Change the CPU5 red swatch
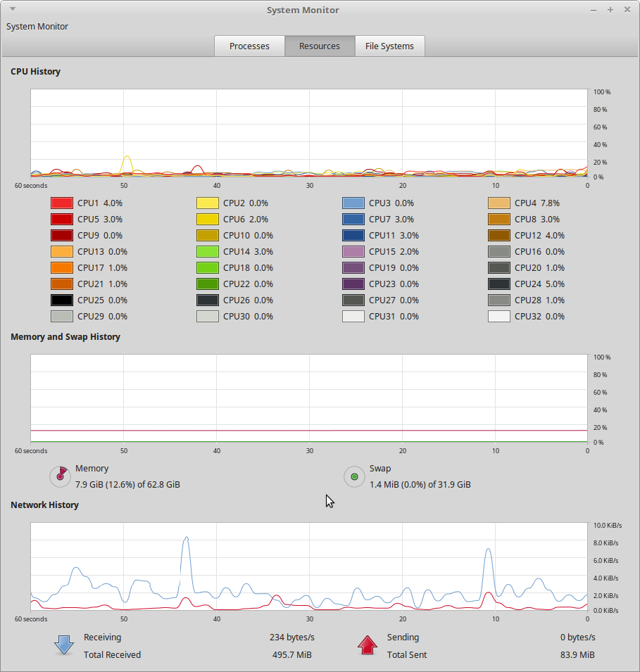Viewport: 640px width, 672px height. (62, 220)
